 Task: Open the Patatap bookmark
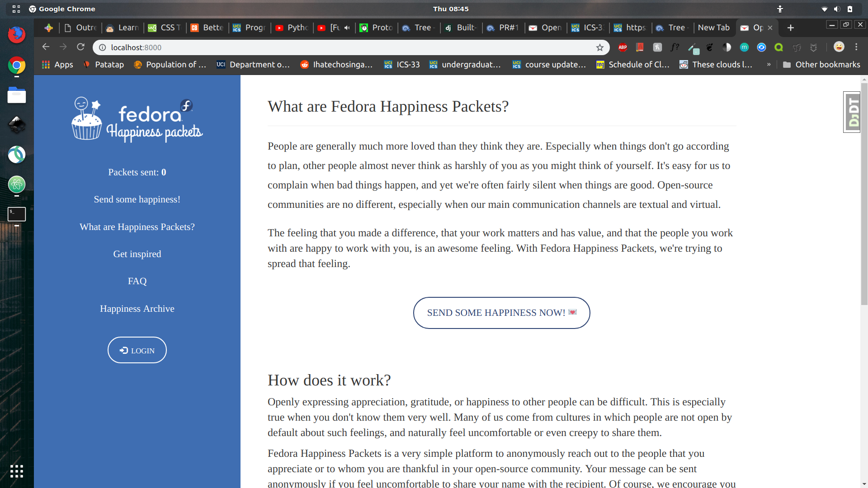pyautogui.click(x=104, y=65)
